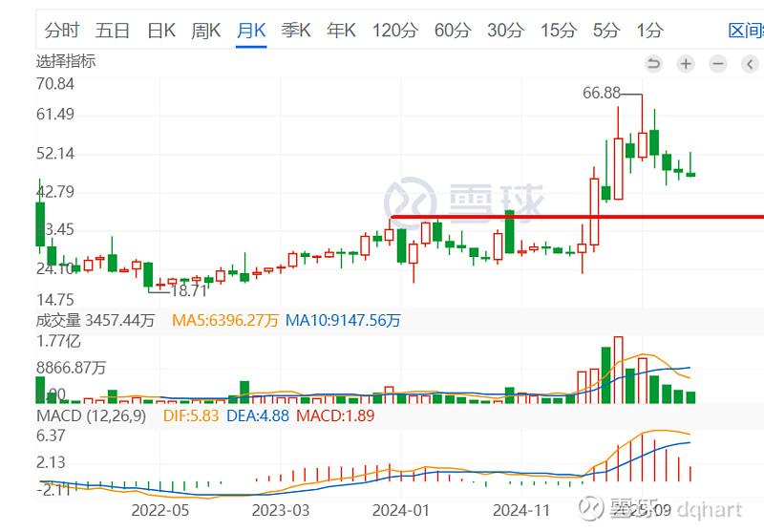Switch to the 分时 chart tab
Image resolution: width=764 pixels, height=532 pixels.
click(61, 31)
